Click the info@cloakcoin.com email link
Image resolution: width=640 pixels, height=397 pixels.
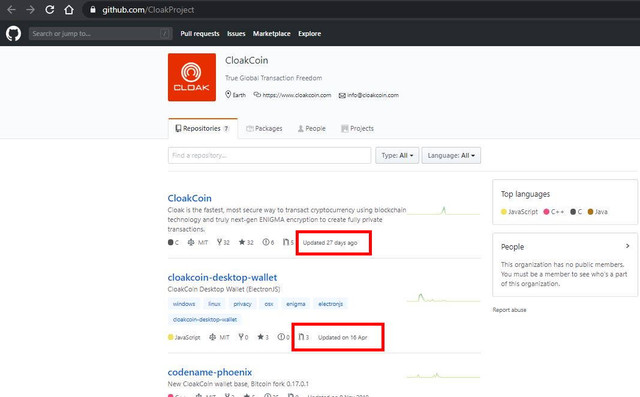373,95
